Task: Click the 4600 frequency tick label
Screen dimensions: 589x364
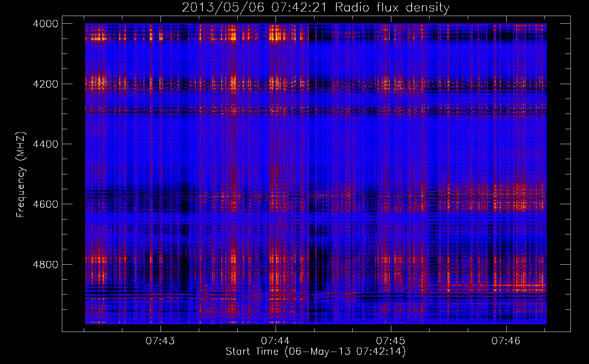Action: pyautogui.click(x=46, y=204)
